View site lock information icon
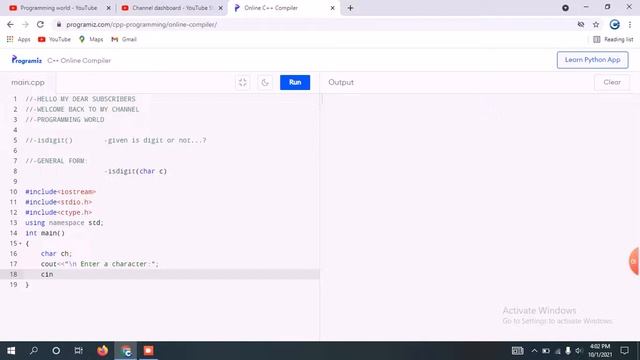Viewport: 640px width, 360px height. pos(59,24)
